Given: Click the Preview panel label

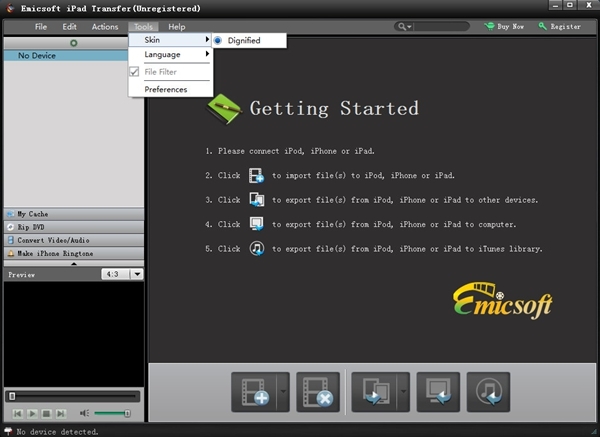Looking at the screenshot, I should tap(21, 274).
